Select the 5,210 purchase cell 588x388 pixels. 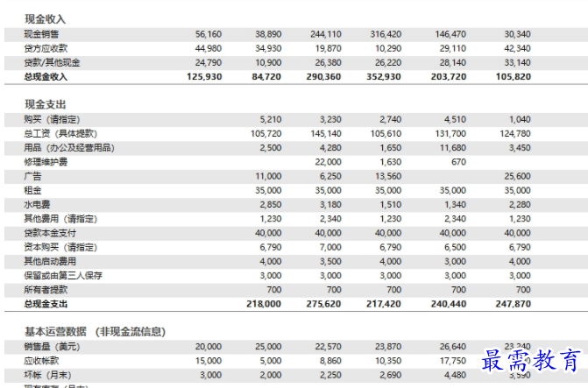271,120
